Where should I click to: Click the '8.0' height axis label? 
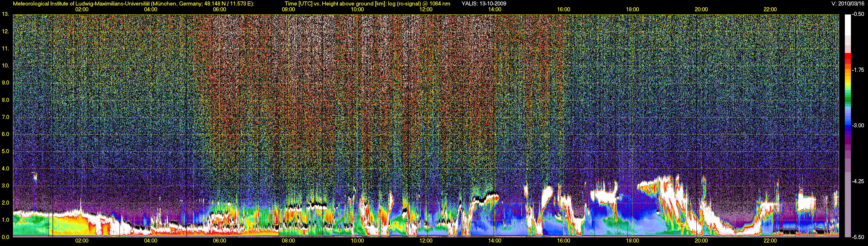5,100
